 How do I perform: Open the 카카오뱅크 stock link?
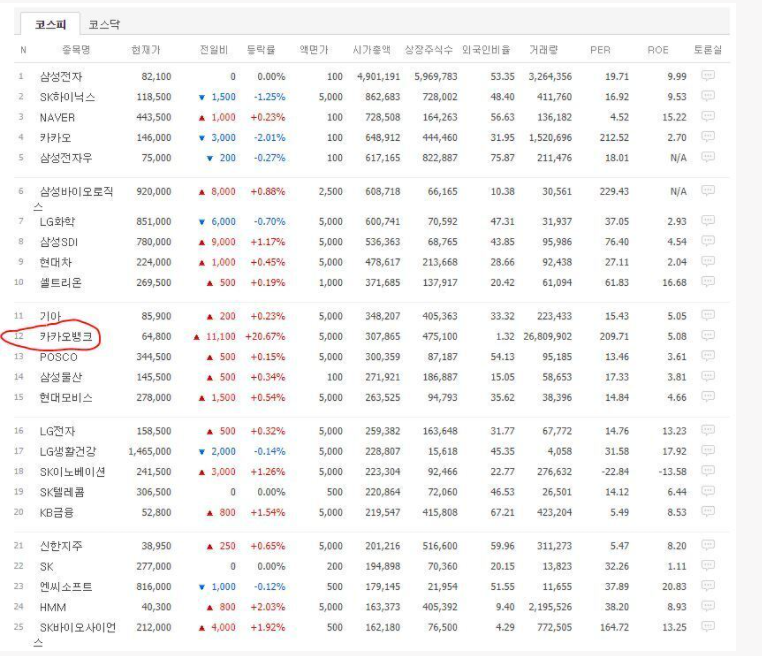[66, 336]
